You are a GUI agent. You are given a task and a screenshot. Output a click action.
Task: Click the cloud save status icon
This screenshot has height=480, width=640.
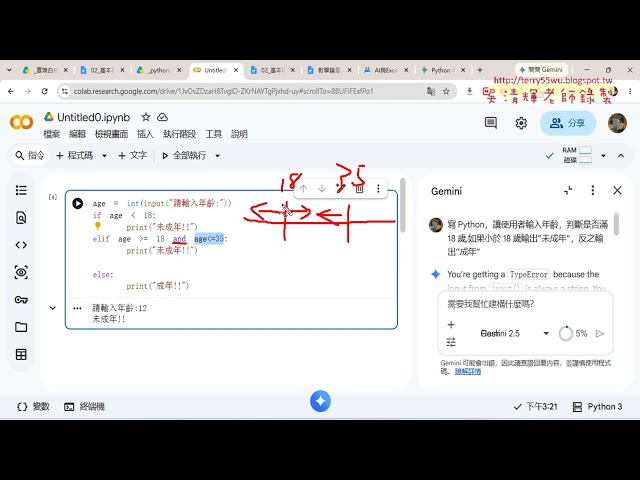[x=162, y=118]
